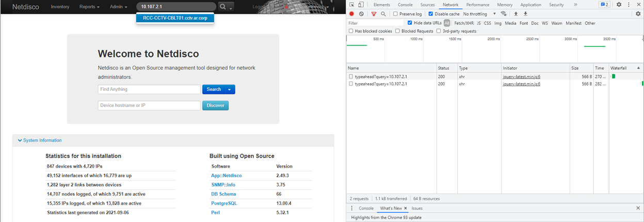Viewport: 644px width, 222px height.
Task: Click the Find Anything input field
Action: point(149,89)
